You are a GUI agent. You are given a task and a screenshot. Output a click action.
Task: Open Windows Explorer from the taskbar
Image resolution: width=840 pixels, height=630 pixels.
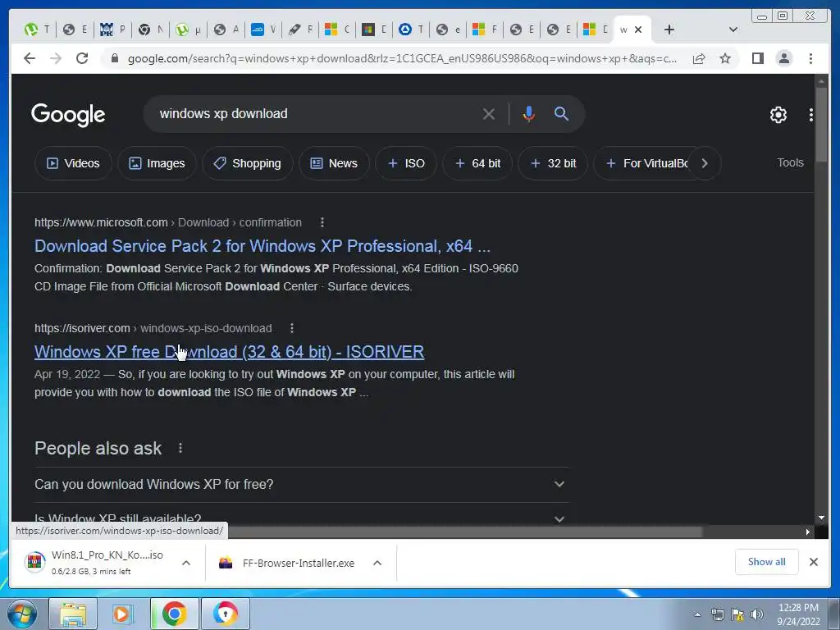point(73,614)
